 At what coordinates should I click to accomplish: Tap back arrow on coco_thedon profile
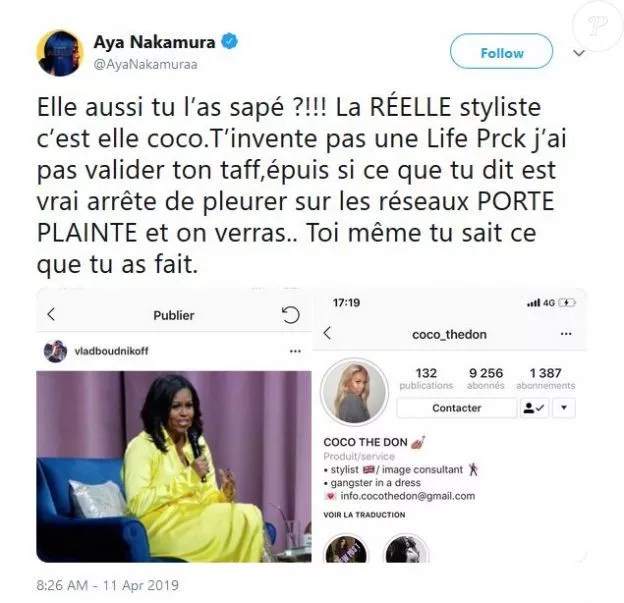(x=327, y=333)
